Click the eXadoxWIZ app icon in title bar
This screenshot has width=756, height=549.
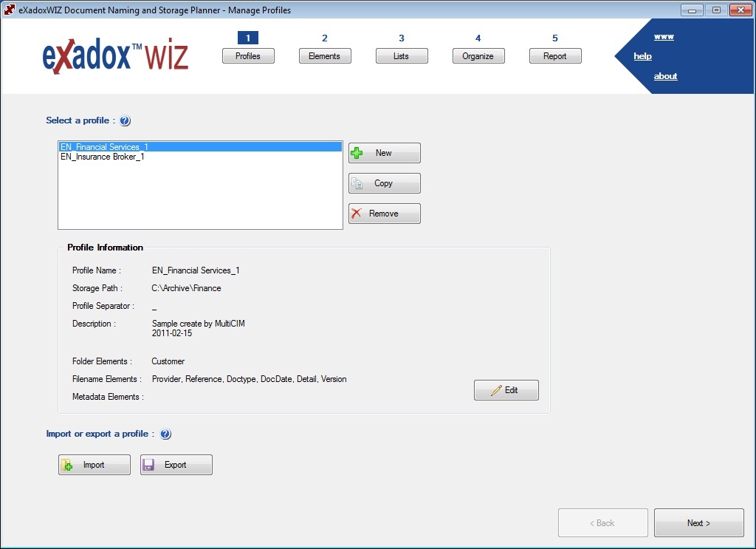pyautogui.click(x=10, y=10)
